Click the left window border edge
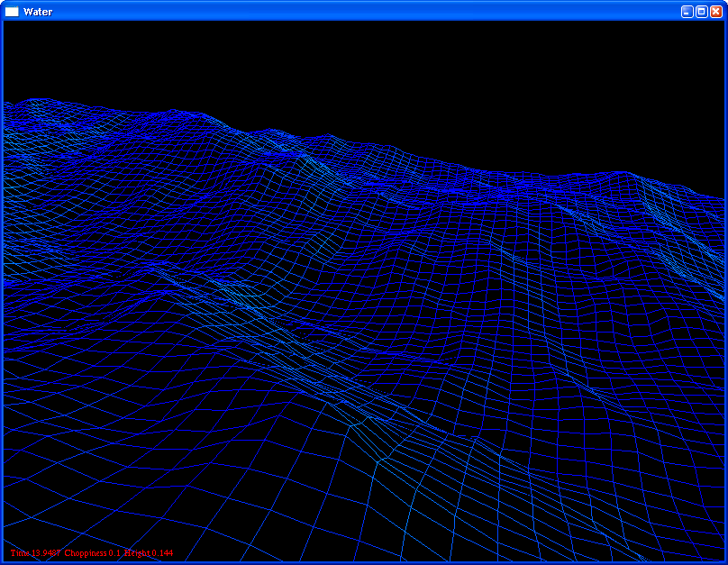 [x=1, y=288]
